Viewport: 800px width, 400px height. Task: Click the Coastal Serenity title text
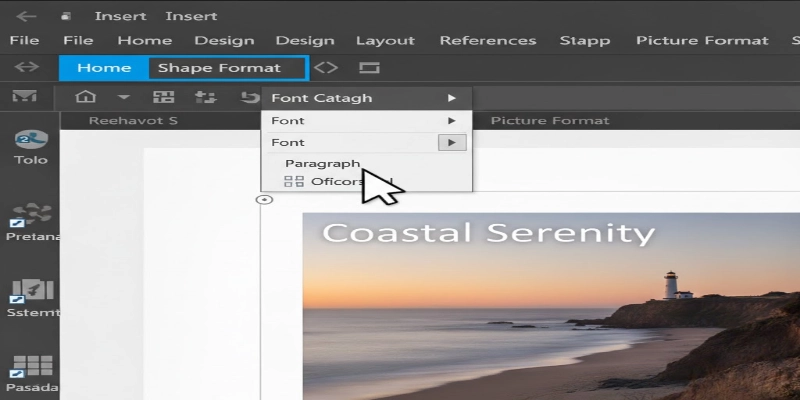click(x=488, y=233)
